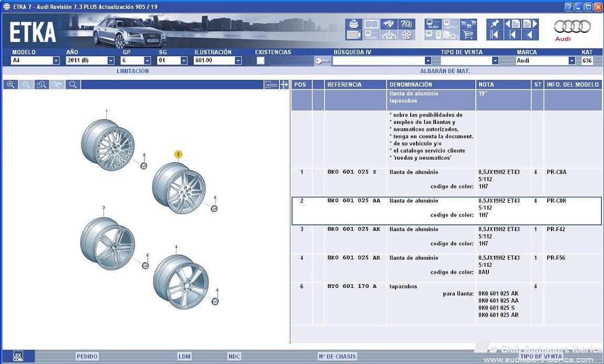Click the printer icon in the toolbar
Screen dimensions: 604x364
pos(353,24)
